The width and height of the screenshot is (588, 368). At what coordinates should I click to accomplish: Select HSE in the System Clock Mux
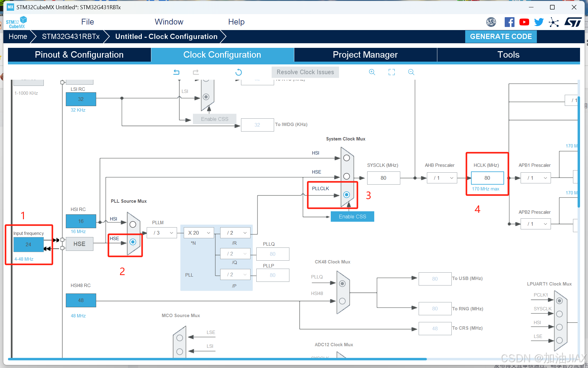(347, 176)
